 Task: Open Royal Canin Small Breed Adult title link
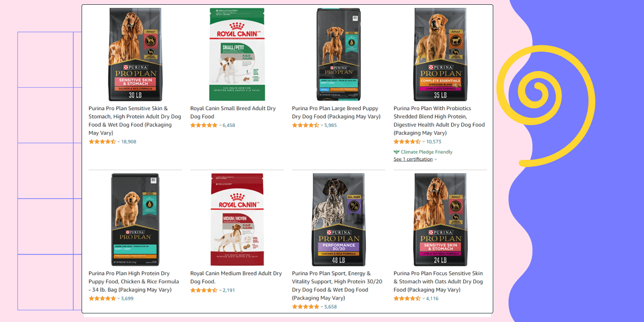tap(233, 113)
